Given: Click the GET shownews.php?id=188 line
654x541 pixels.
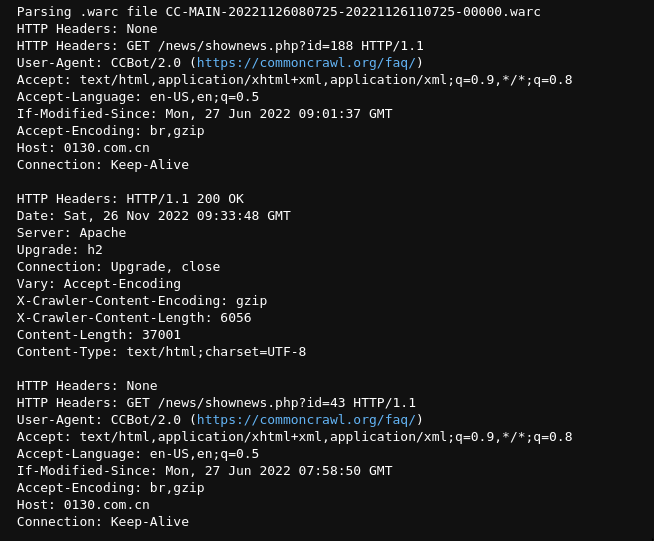Looking at the screenshot, I should tap(220, 45).
